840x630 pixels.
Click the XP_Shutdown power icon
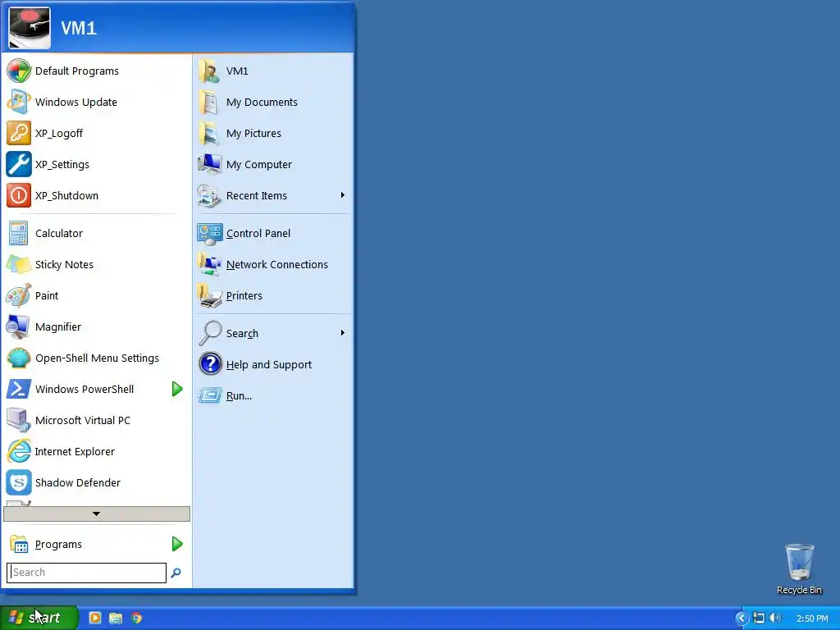pyautogui.click(x=19, y=195)
